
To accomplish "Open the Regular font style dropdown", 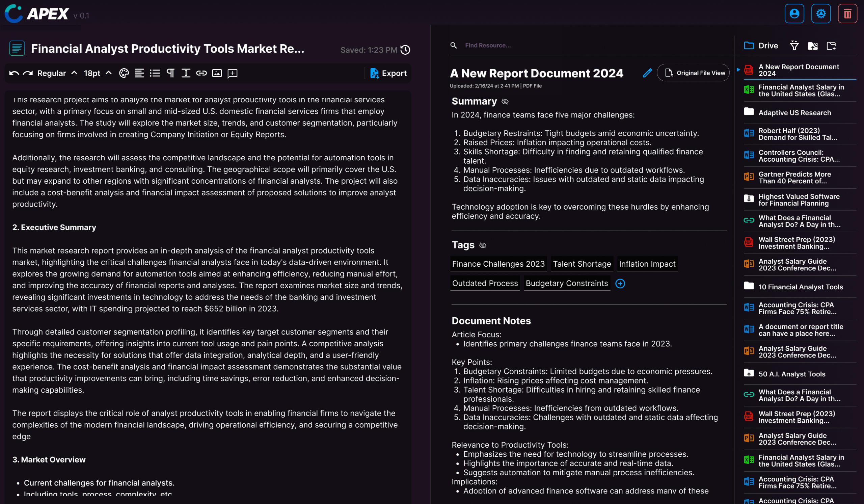I will 57,73.
